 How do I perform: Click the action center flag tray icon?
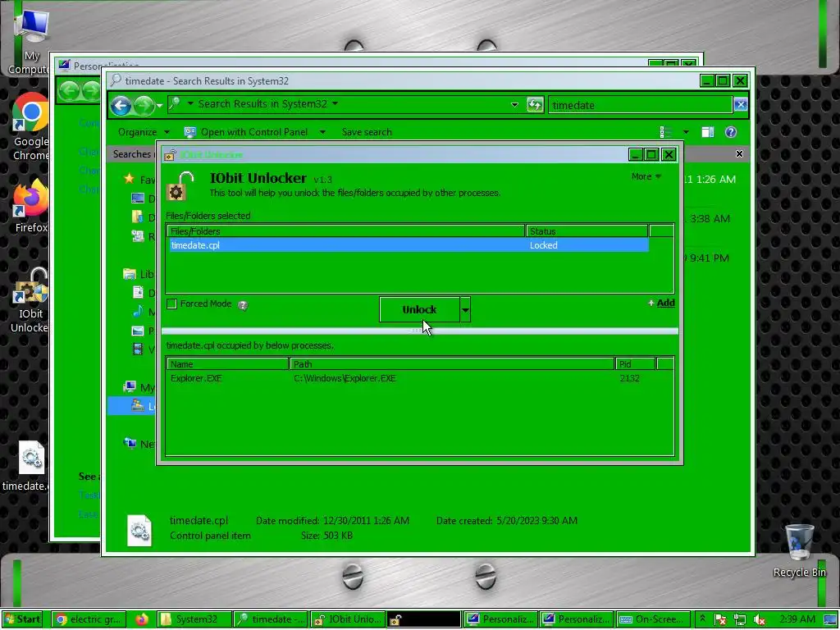[720, 620]
